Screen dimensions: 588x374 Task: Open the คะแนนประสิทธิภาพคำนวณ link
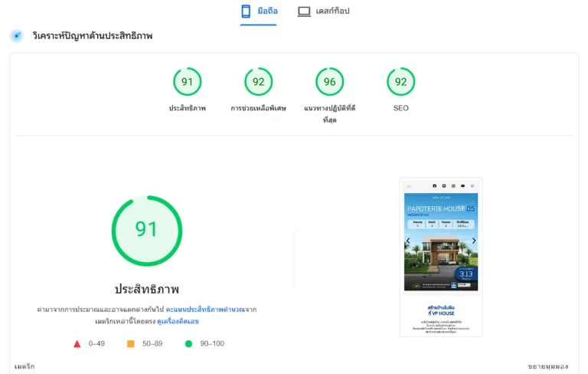pos(205,310)
